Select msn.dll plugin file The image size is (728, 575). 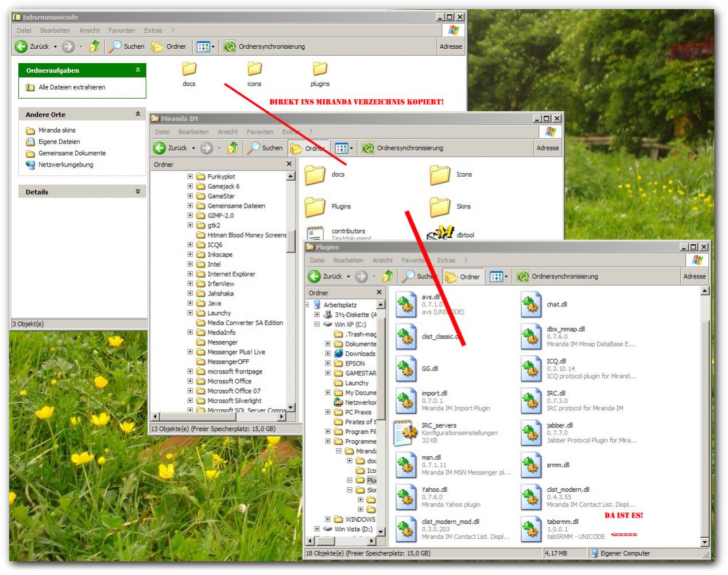click(x=453, y=465)
